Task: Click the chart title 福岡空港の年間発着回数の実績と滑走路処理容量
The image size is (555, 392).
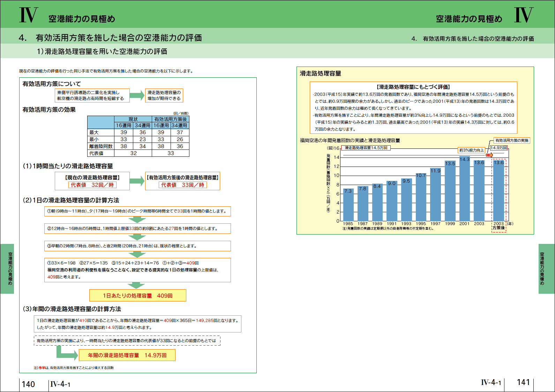Action: click(350, 141)
